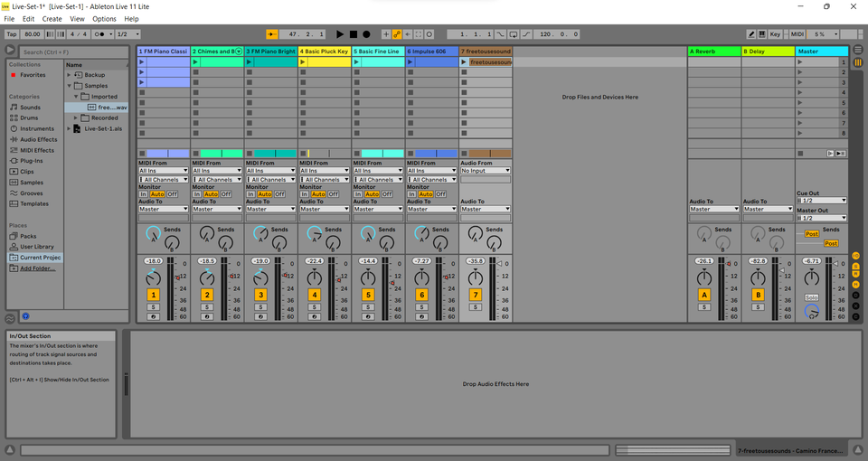Collapse the Samples folder in browser
Image resolution: width=868 pixels, height=461 pixels.
[x=70, y=86]
